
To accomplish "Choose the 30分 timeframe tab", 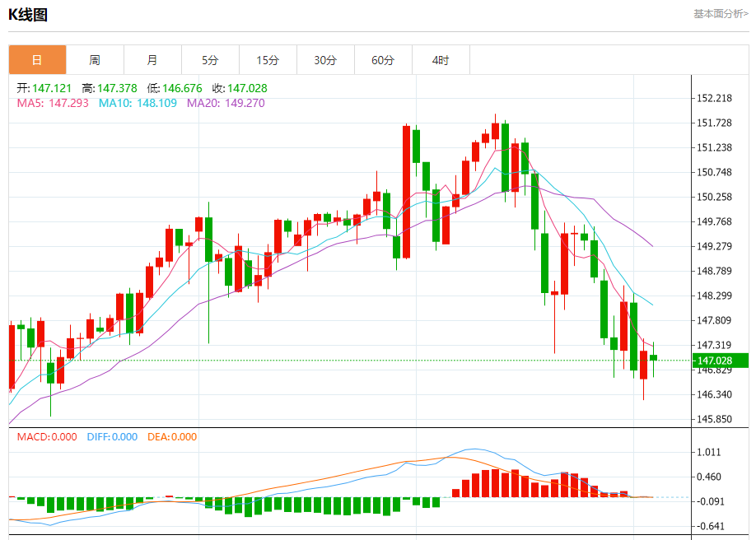I will point(325,60).
